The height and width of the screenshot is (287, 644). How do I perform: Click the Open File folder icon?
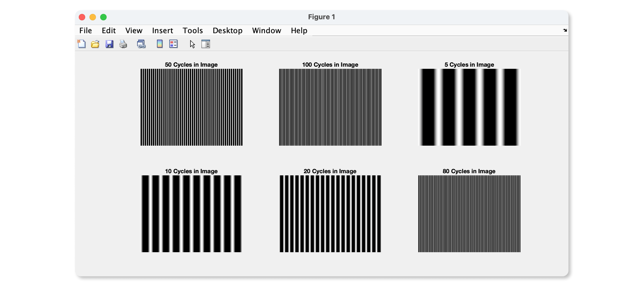point(95,44)
